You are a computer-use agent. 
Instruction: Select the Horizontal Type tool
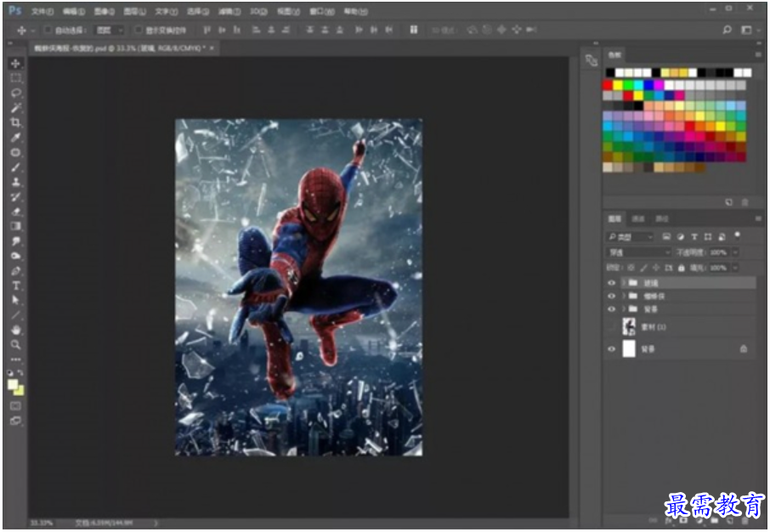[15, 286]
